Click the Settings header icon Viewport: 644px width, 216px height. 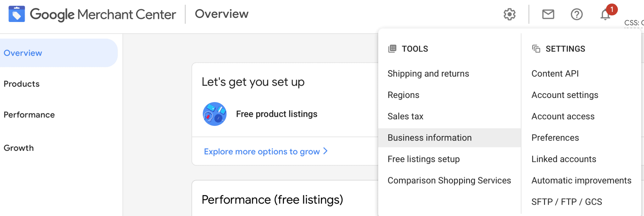tap(536, 49)
